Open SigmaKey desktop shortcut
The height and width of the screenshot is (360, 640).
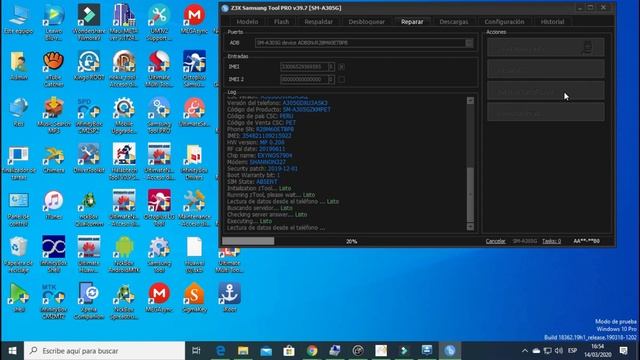point(194,298)
